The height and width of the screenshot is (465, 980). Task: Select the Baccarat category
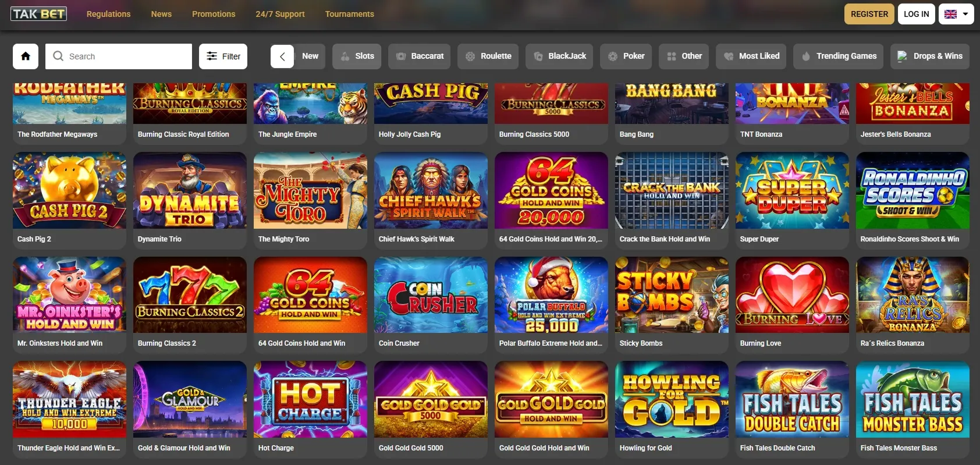point(420,56)
